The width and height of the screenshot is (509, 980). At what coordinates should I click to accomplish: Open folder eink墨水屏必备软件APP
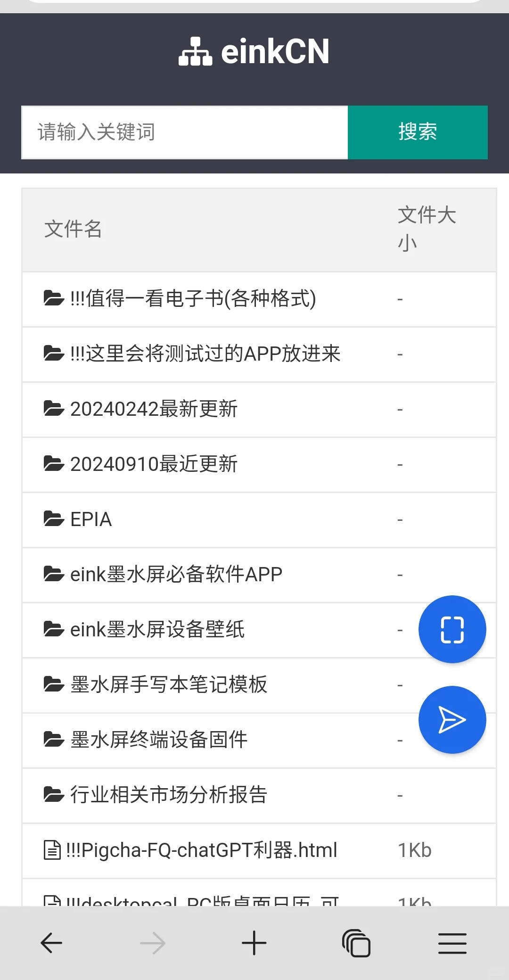tap(176, 574)
